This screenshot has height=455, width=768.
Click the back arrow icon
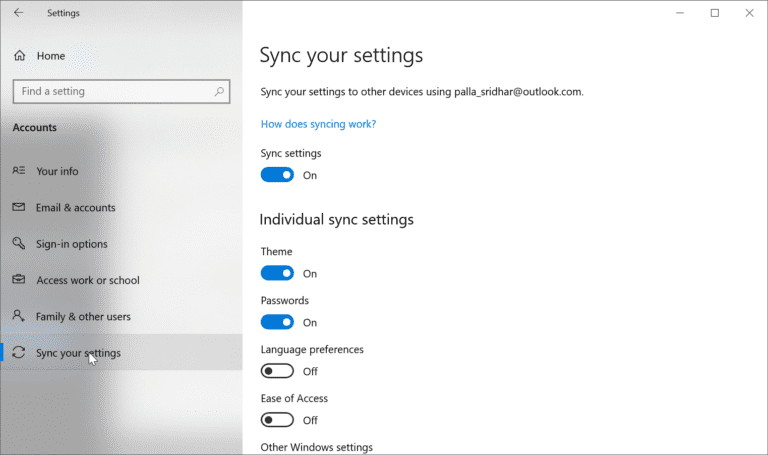pos(18,13)
